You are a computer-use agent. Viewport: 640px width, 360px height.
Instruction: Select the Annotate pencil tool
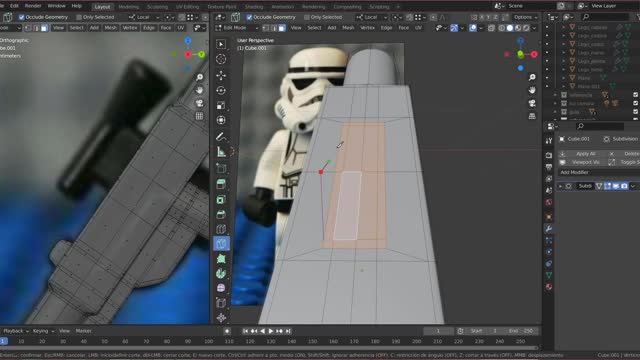(221, 136)
